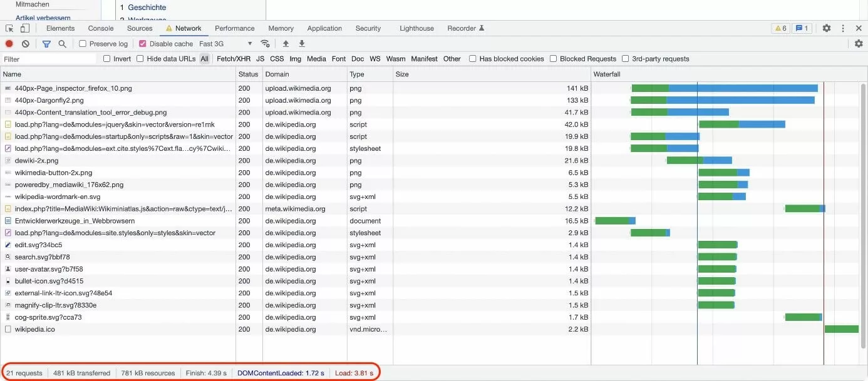Image resolution: width=868 pixels, height=381 pixels.
Task: Filter requests by Font type
Action: click(339, 59)
